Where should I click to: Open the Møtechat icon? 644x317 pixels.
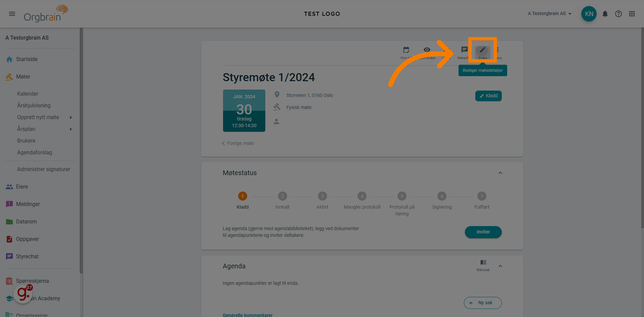click(464, 50)
